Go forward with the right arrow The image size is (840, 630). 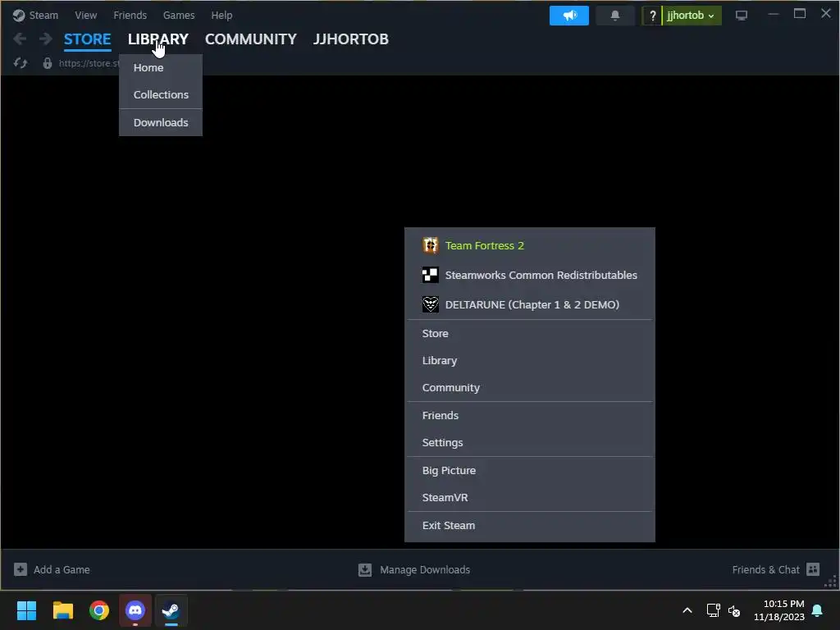[x=46, y=39]
